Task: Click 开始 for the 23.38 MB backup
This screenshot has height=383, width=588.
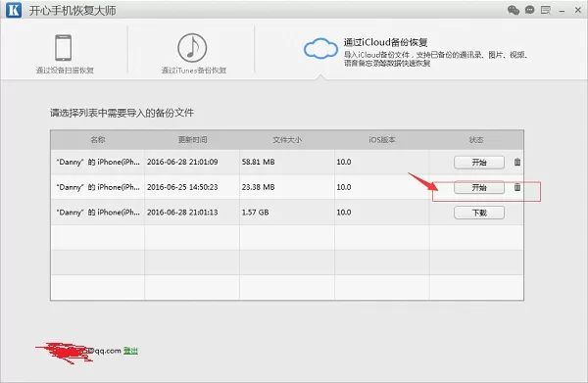Action: (479, 187)
